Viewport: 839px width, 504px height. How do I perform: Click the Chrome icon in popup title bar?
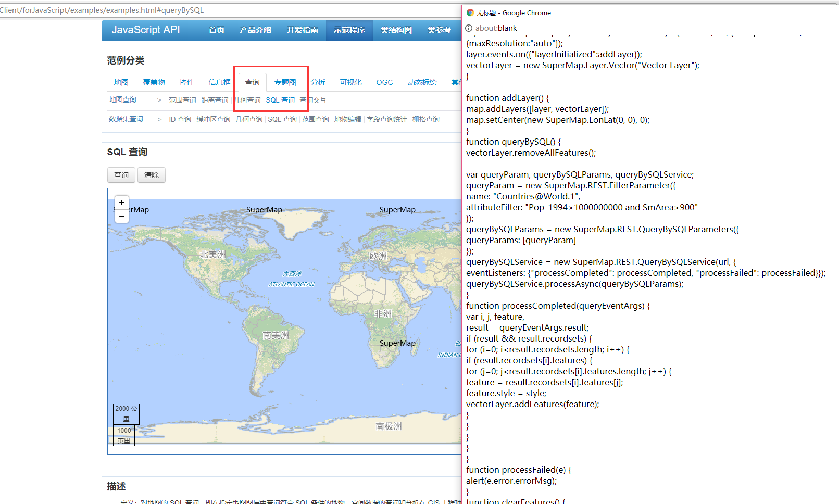click(x=470, y=12)
